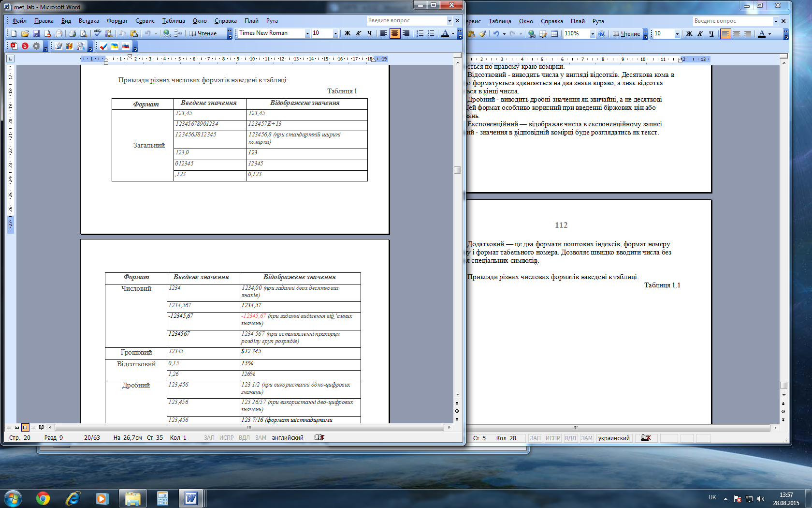Open the Правка menu

(44, 21)
